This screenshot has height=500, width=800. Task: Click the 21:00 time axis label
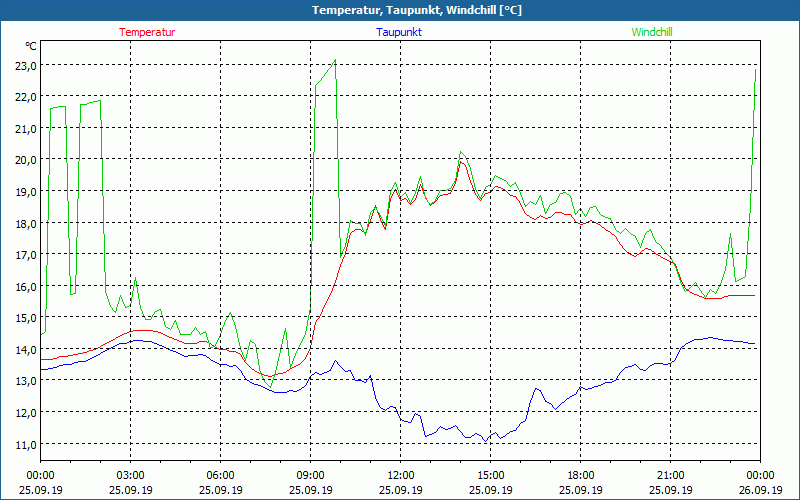click(x=670, y=475)
